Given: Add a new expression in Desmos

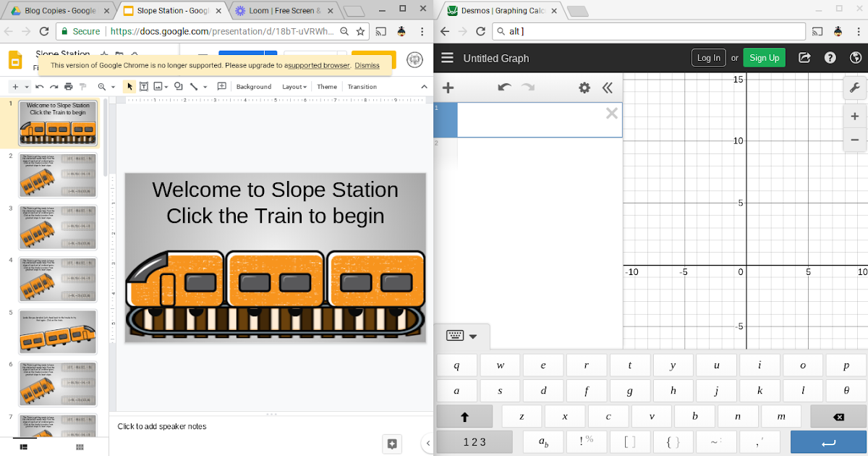Looking at the screenshot, I should [448, 87].
